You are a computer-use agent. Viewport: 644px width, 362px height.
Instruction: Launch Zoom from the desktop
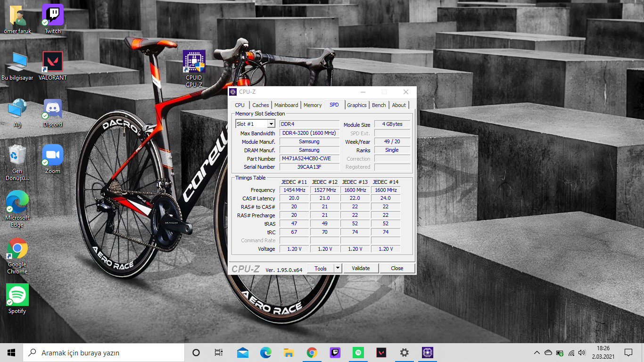53,159
